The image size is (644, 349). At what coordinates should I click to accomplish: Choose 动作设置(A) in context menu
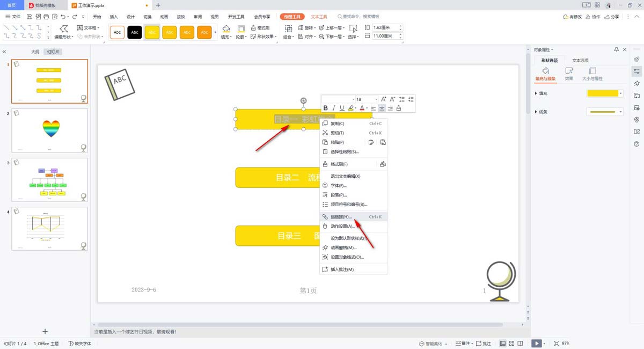point(354,226)
